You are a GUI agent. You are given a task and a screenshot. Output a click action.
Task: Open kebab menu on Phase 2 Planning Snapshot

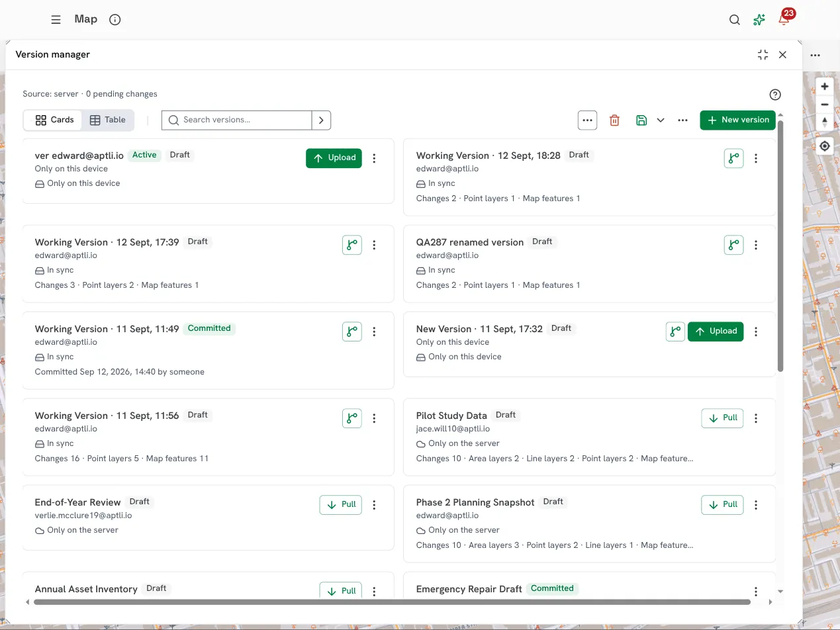756,505
